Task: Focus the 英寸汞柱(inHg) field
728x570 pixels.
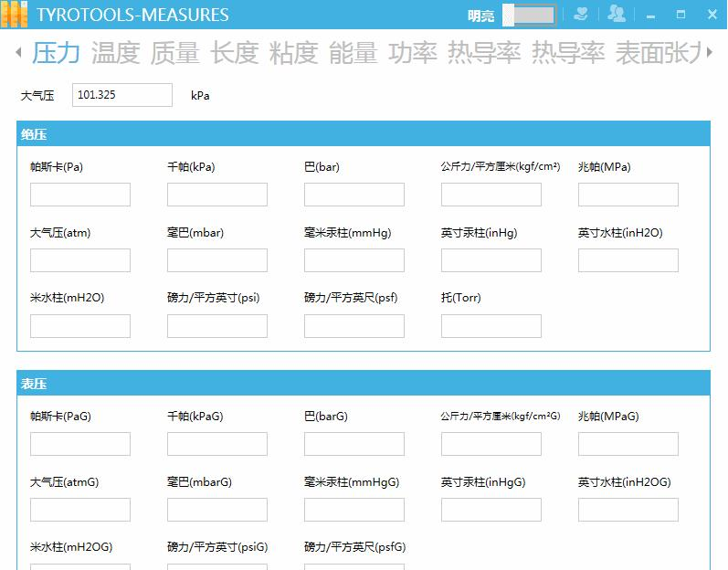Action: (x=491, y=260)
